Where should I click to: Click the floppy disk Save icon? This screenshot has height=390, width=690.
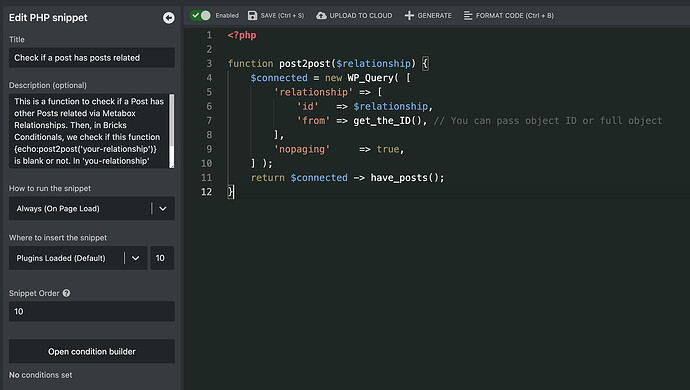coord(252,15)
